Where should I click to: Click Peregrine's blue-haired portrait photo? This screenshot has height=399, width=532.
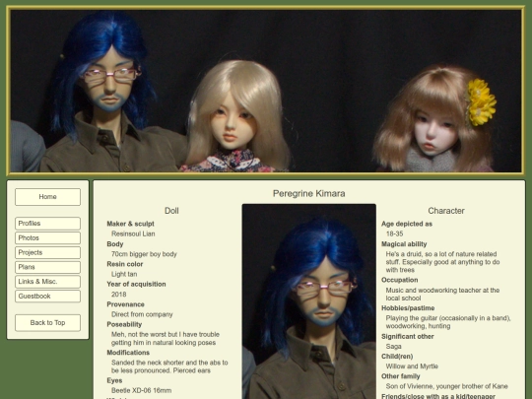308,301
